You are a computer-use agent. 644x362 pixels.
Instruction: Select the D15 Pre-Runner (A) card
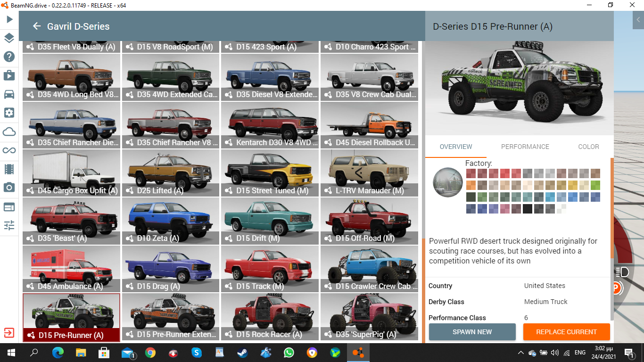[71, 317]
